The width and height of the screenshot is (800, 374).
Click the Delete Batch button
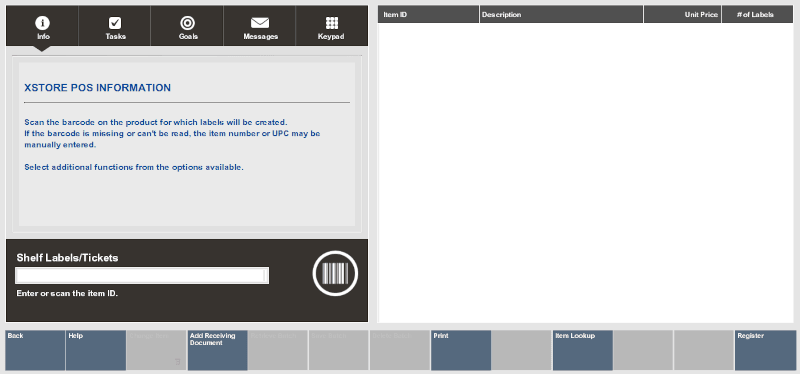point(400,350)
